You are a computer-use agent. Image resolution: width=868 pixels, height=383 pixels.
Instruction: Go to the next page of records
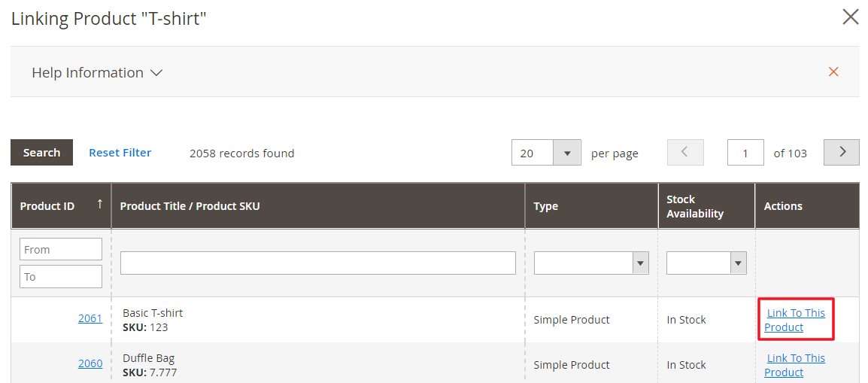pyautogui.click(x=842, y=153)
